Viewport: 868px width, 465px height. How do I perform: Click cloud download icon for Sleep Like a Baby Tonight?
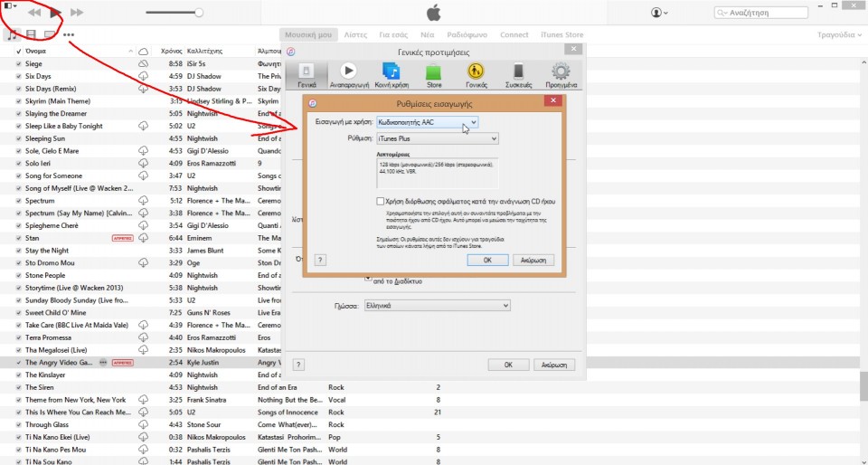[144, 127]
